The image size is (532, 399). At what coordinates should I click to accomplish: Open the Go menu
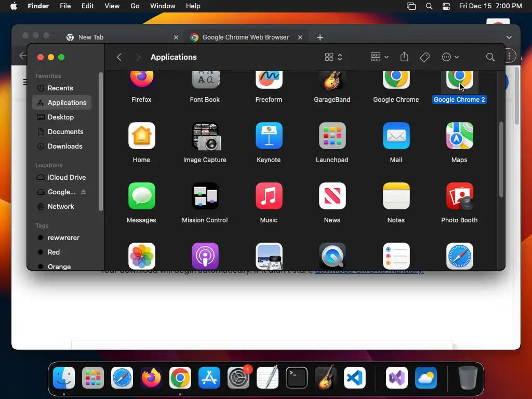[x=135, y=6]
